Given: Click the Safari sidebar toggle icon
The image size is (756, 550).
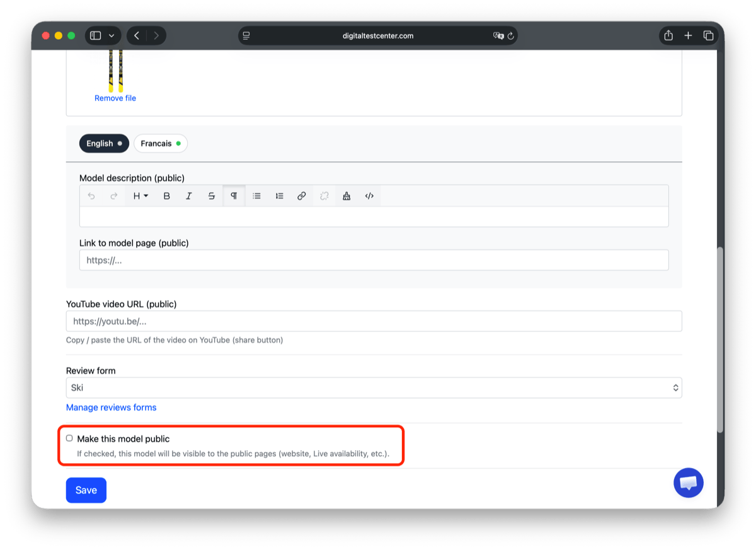Looking at the screenshot, I should pos(95,36).
